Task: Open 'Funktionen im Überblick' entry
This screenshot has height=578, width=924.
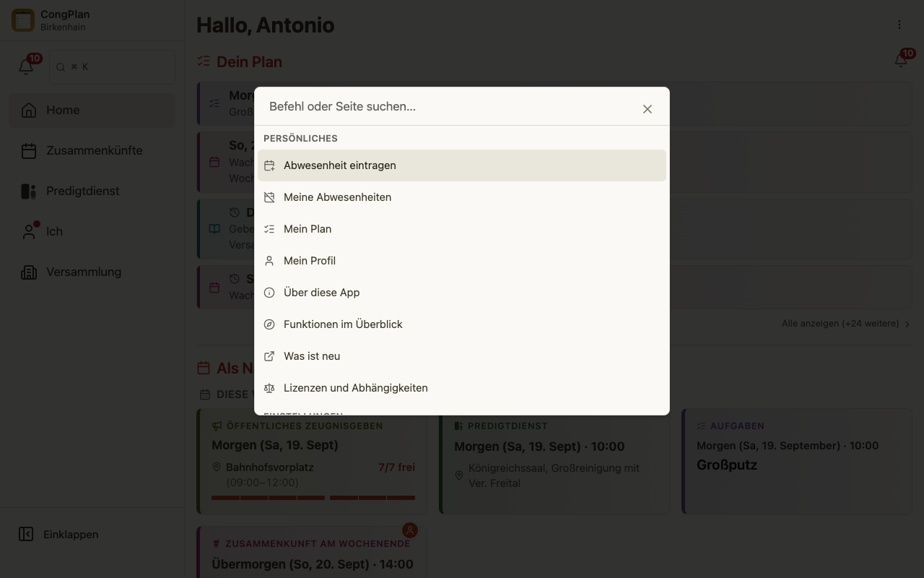Action: click(462, 324)
